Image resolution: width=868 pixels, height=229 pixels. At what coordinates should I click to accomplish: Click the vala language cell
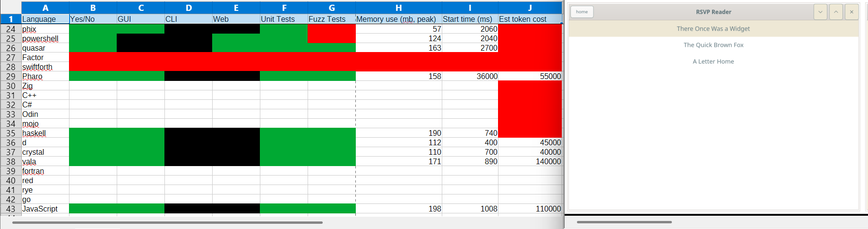pos(45,161)
